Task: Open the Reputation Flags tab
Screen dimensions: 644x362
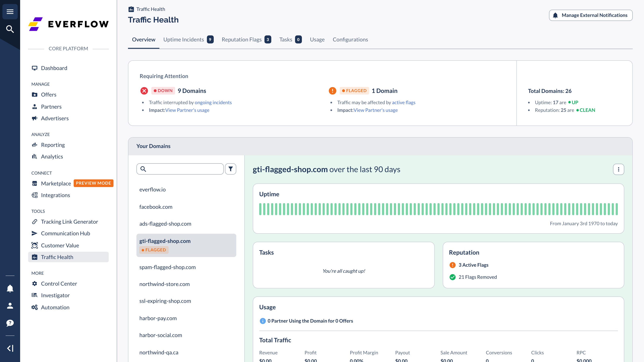Action: 246,39
